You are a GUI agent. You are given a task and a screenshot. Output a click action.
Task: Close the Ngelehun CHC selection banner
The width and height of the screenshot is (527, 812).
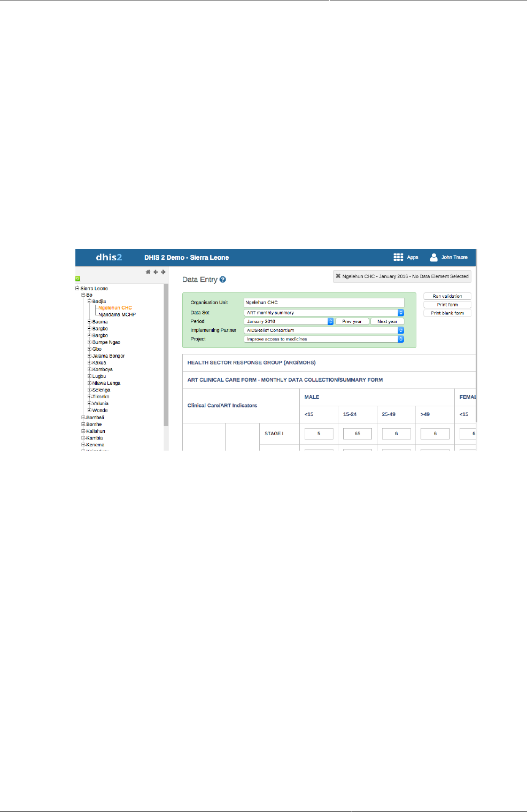(338, 276)
